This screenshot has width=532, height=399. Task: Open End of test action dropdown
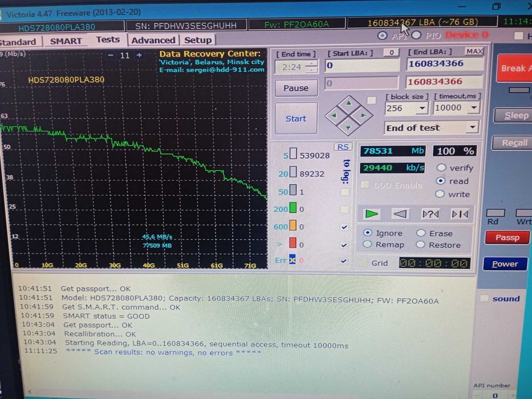[472, 128]
